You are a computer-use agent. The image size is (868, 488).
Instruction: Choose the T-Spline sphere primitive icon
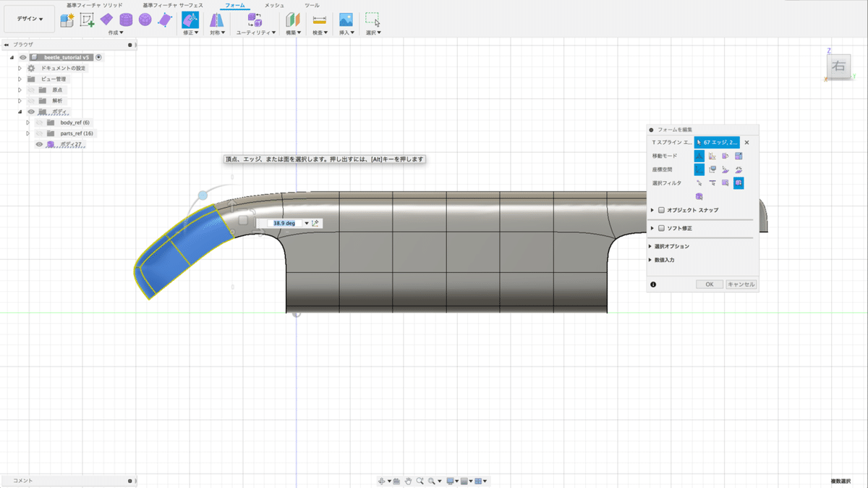click(146, 20)
